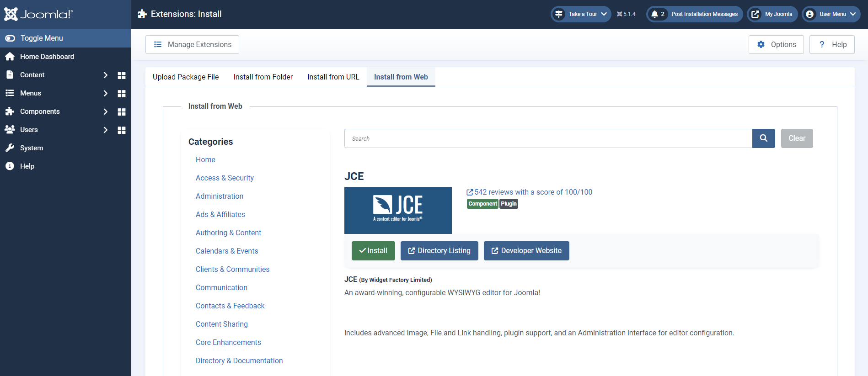Select Core Enhancements category
This screenshot has height=376, width=868.
[x=228, y=342]
